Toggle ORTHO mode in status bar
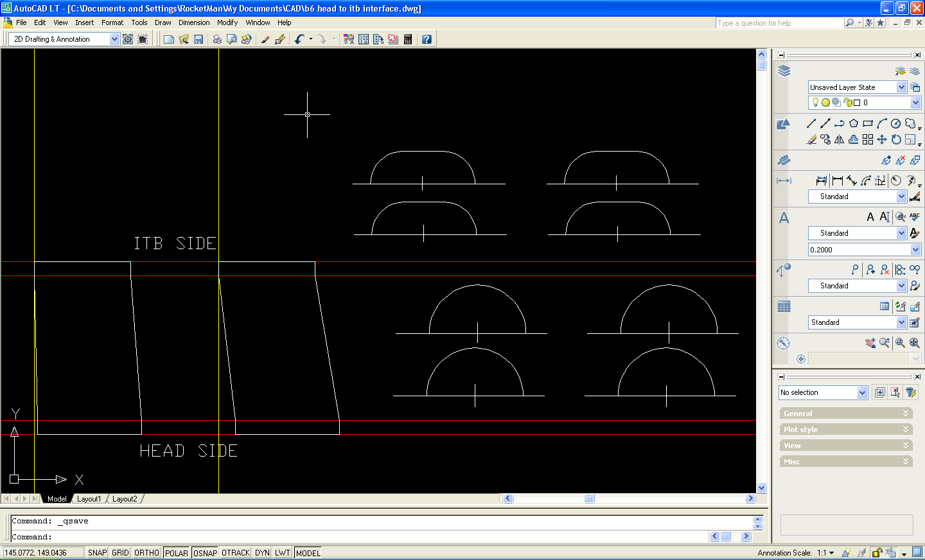Image resolution: width=925 pixels, height=560 pixels. coord(147,553)
